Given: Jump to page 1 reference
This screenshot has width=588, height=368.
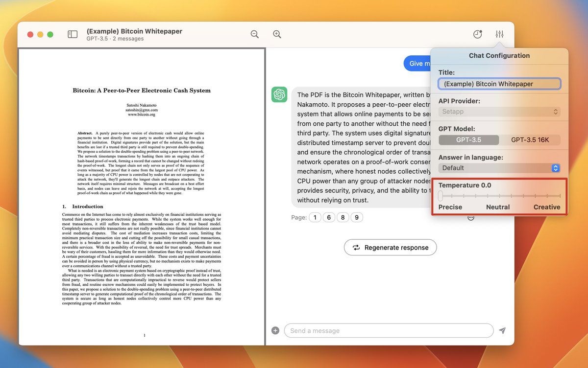Looking at the screenshot, I should tap(315, 218).
